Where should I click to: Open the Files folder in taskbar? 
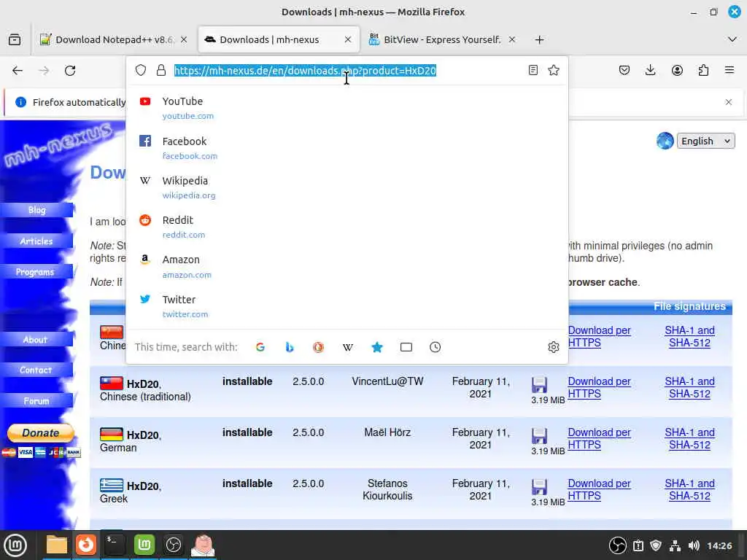pyautogui.click(x=57, y=545)
